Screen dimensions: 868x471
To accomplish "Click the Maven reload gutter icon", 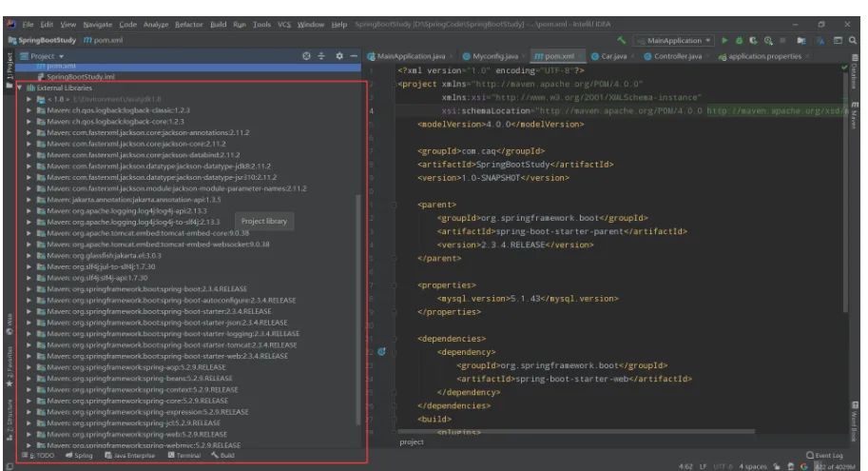I will (381, 352).
